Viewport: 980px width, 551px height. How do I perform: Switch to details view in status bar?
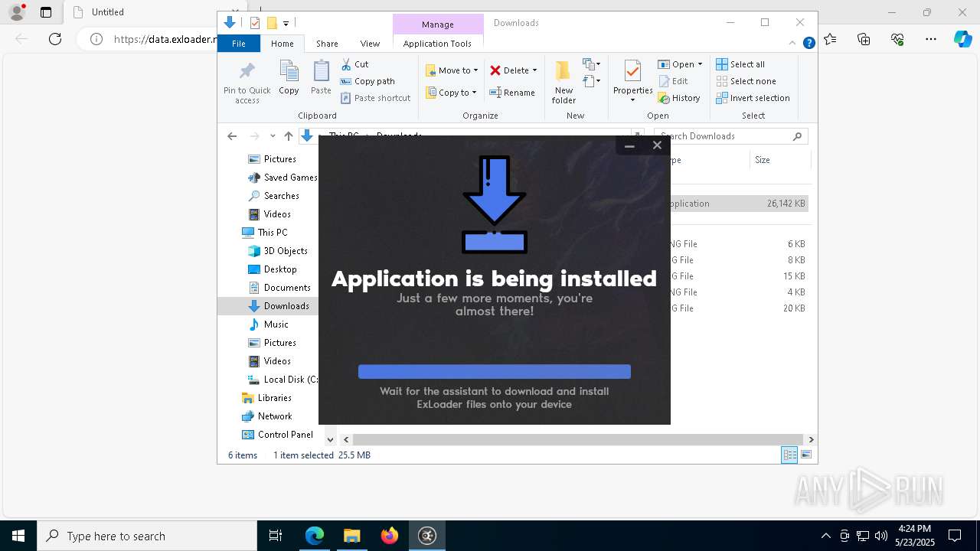coord(789,455)
